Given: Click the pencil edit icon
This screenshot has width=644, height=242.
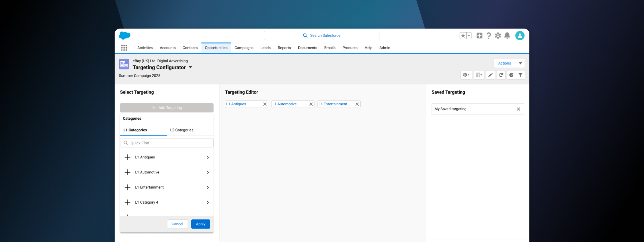Looking at the screenshot, I should coord(491,75).
